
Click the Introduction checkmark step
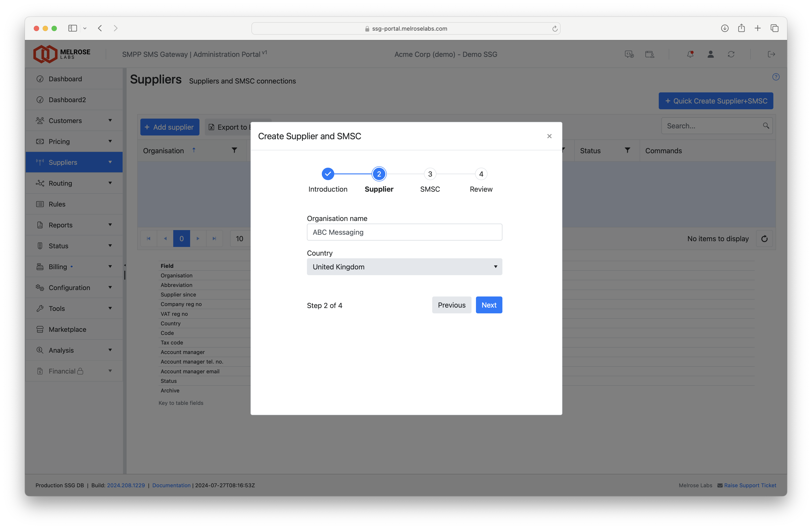[327, 173]
